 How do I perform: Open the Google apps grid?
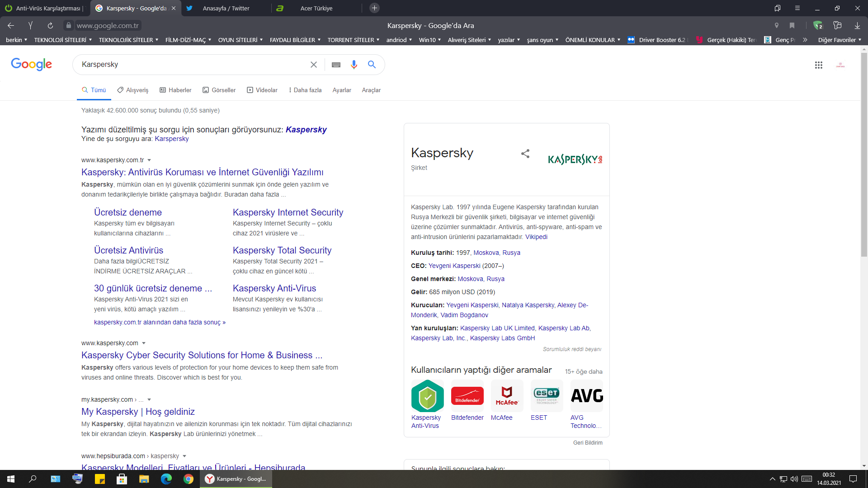[x=818, y=65]
